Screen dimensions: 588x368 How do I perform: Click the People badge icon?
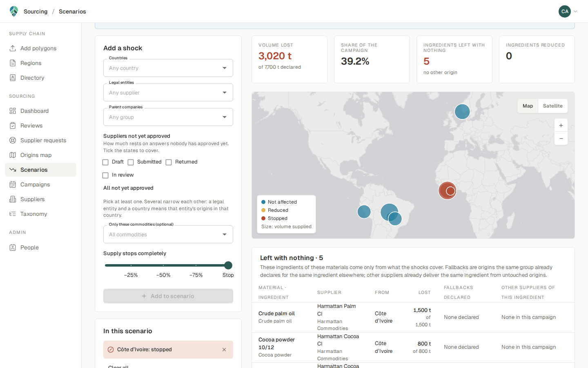pyautogui.click(x=13, y=247)
